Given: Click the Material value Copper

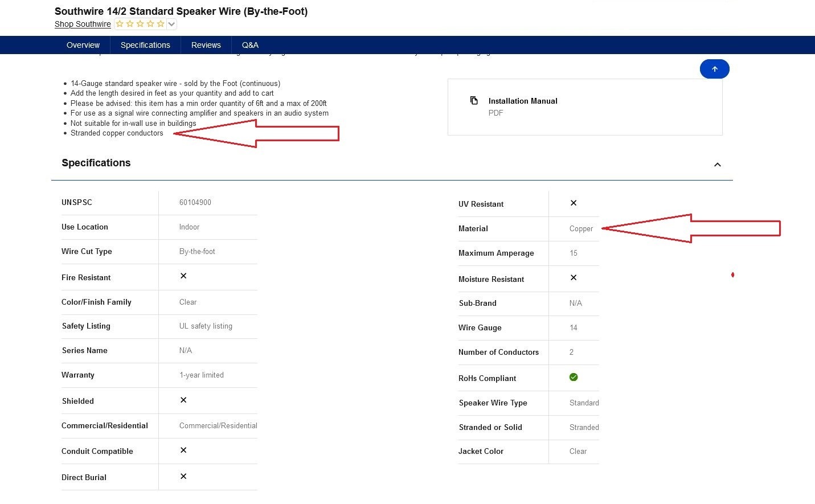Looking at the screenshot, I should click(x=581, y=228).
